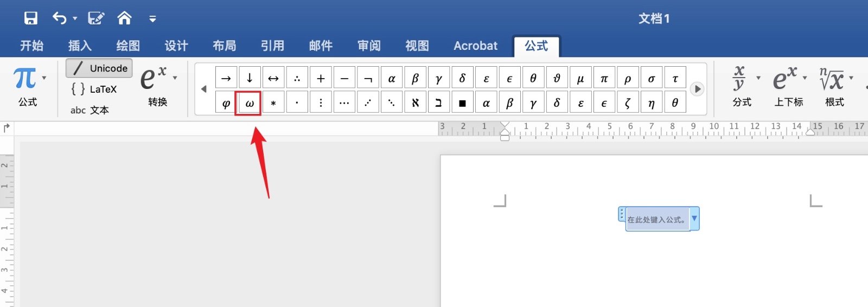
Task: Open the 绘图 tab
Action: [128, 46]
